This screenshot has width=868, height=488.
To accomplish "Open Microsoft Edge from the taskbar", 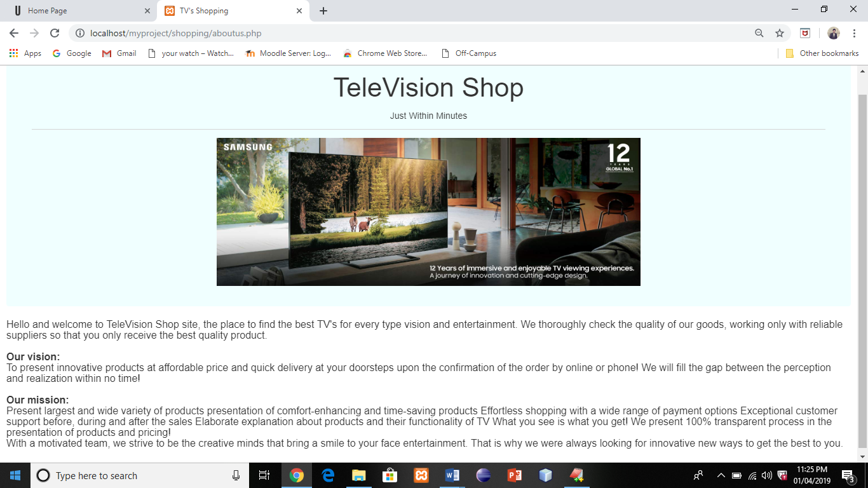I will (x=328, y=475).
